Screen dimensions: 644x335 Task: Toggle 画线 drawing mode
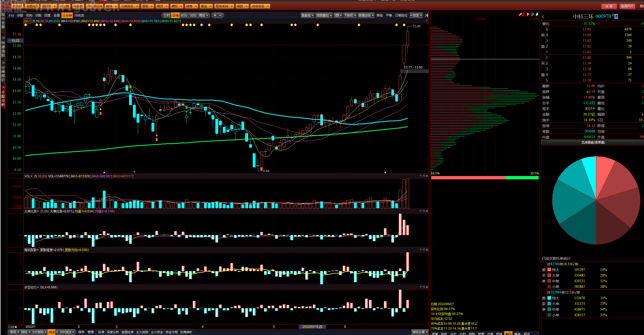click(x=380, y=15)
